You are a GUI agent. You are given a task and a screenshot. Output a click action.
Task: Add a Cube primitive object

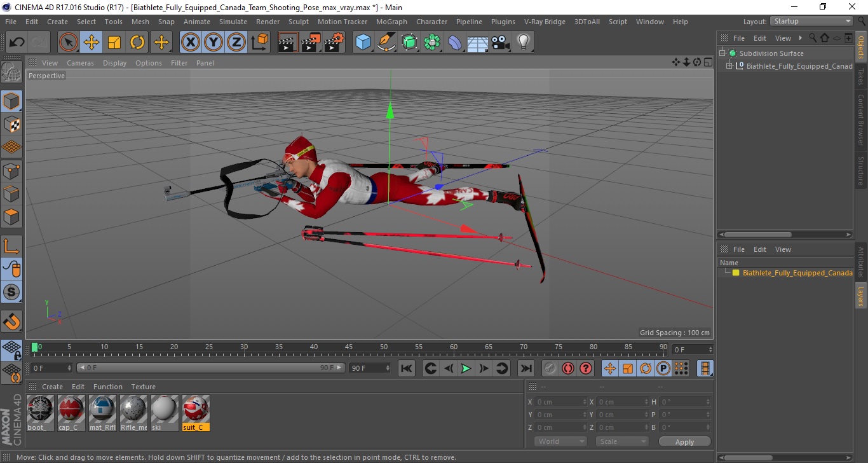point(363,43)
